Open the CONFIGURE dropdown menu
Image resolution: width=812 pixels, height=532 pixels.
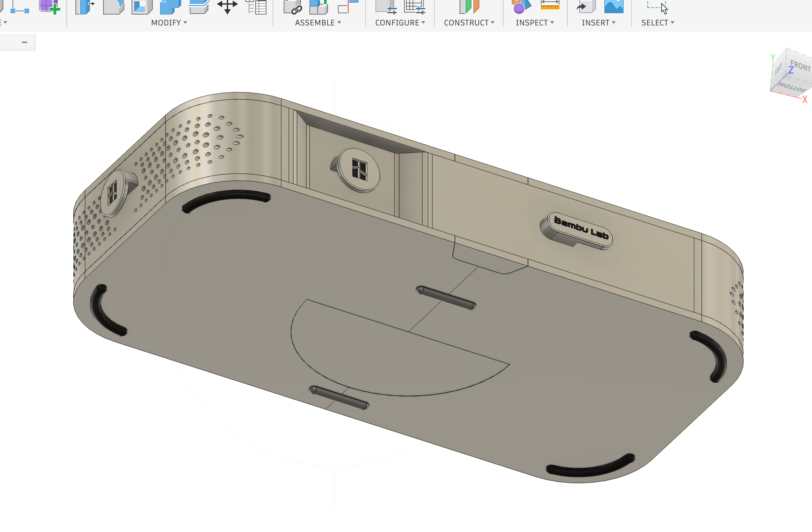400,23
